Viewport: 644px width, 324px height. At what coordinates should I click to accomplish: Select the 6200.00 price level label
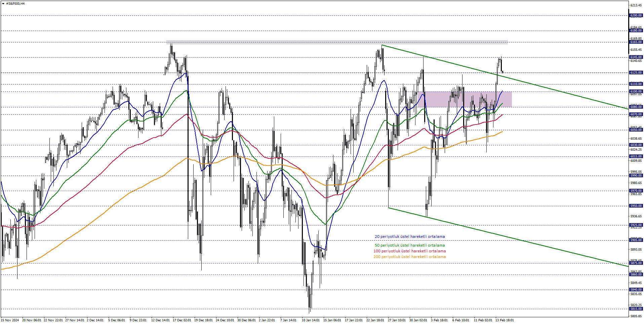(636, 15)
